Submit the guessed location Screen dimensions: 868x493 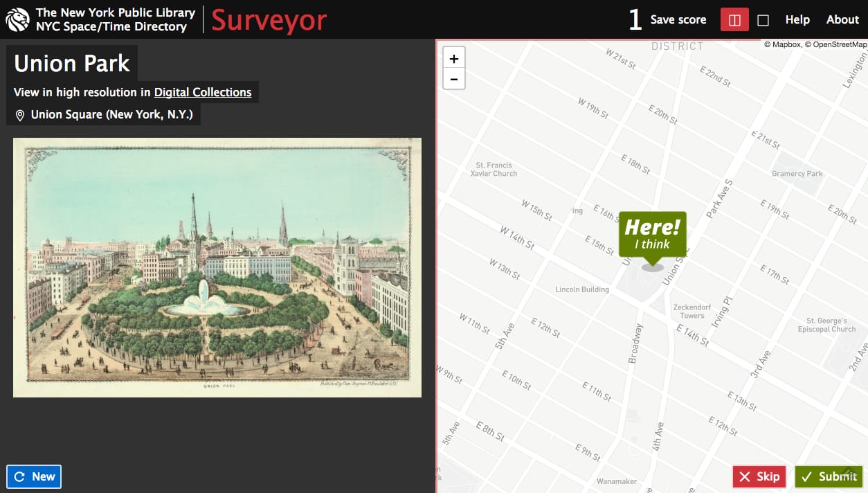coord(829,476)
